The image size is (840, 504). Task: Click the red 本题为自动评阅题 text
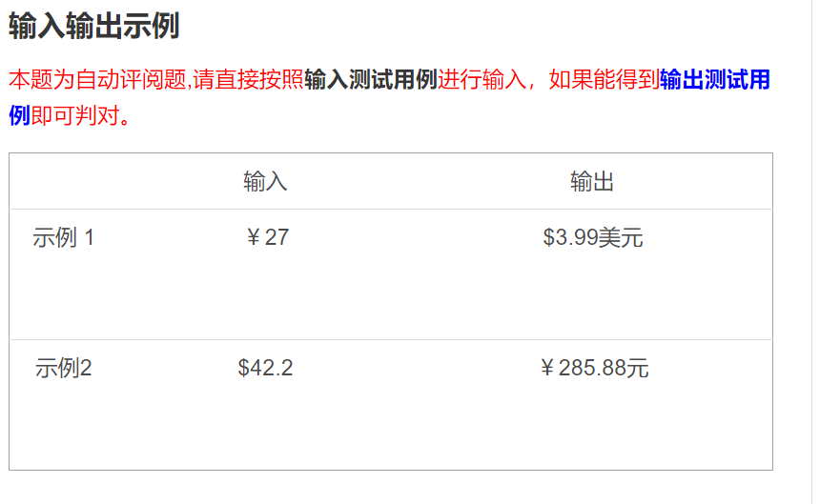[98, 80]
